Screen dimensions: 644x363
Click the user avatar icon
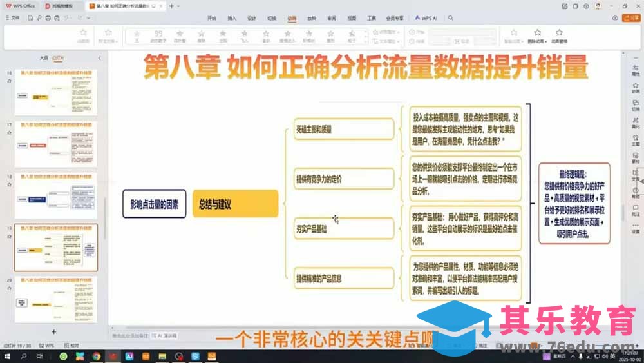pyautogui.click(x=598, y=6)
